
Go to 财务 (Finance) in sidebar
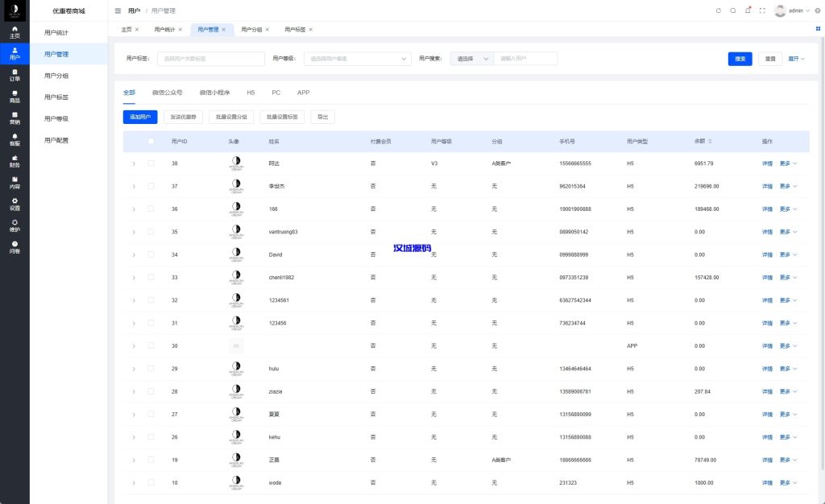point(15,161)
